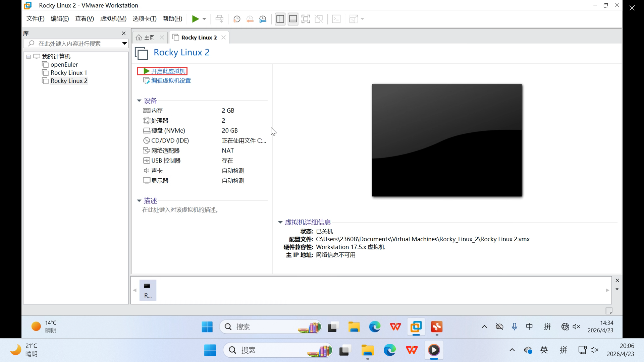This screenshot has height=362, width=644.
Task: Open the power options dropdown arrow
Action: [x=204, y=19]
